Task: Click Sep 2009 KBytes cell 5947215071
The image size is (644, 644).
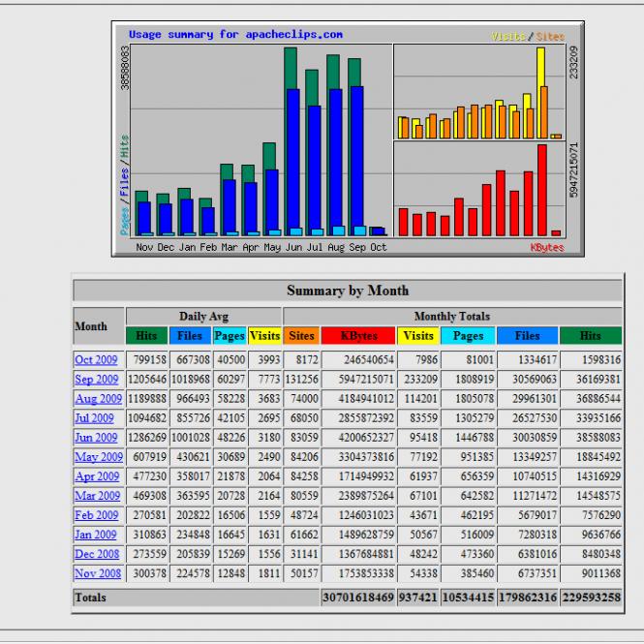Action: pos(358,379)
